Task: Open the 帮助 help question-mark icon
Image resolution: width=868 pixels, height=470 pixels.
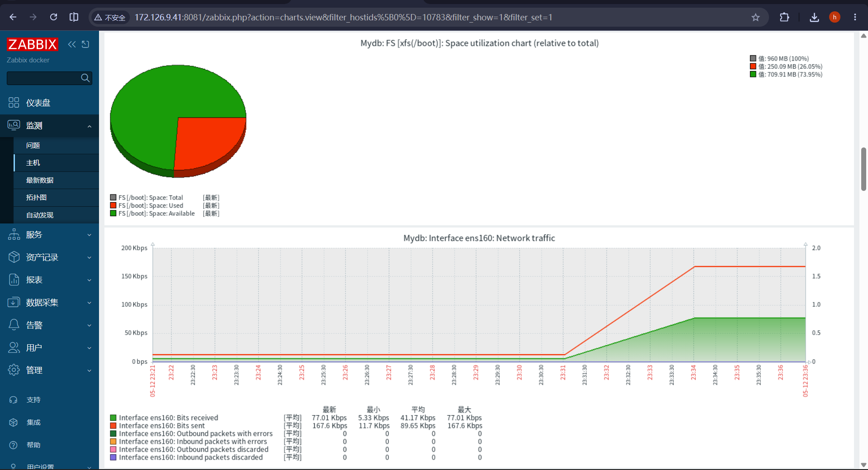Action: pos(14,445)
